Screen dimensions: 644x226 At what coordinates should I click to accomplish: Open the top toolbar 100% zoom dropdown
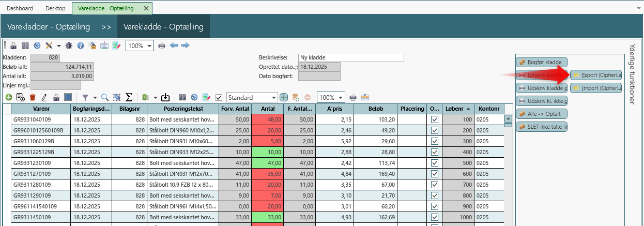150,46
